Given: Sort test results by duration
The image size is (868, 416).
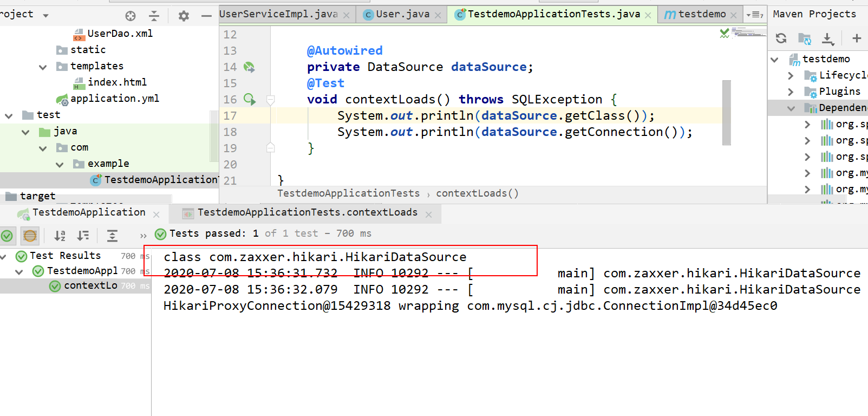Looking at the screenshot, I should tap(83, 236).
